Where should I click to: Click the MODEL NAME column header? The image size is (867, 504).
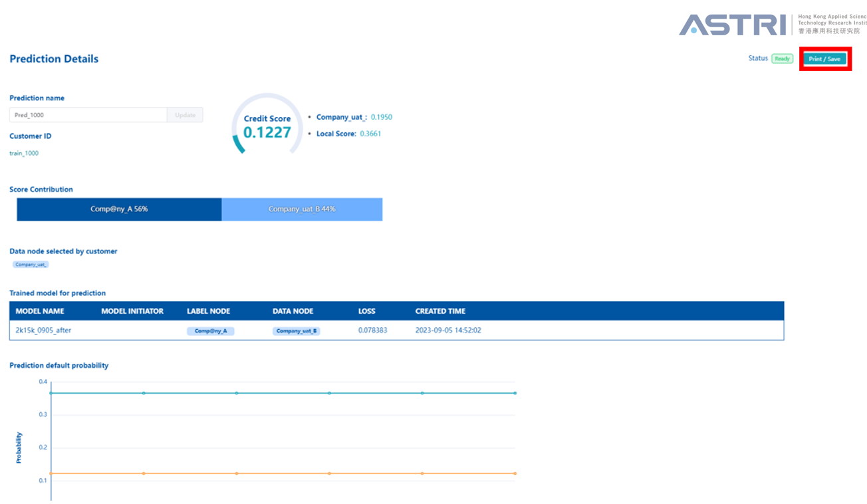(40, 311)
